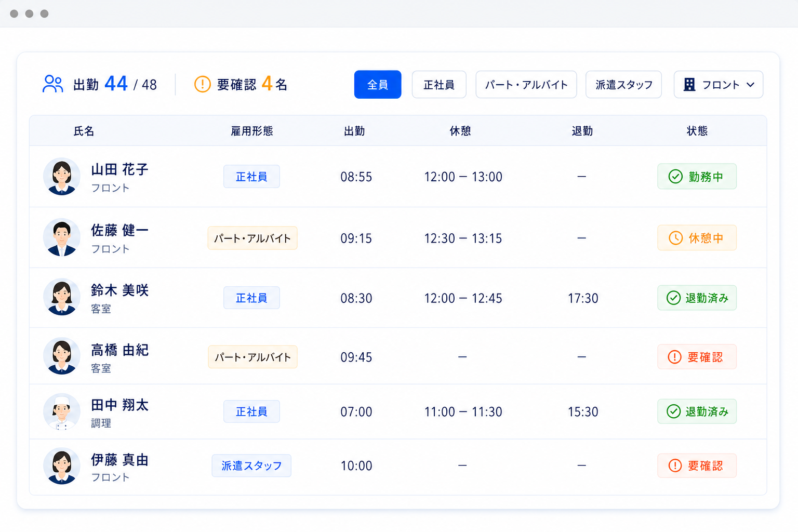This screenshot has width=798, height=532.
Task: Click clock-out time 15:30
Action: click(x=583, y=412)
